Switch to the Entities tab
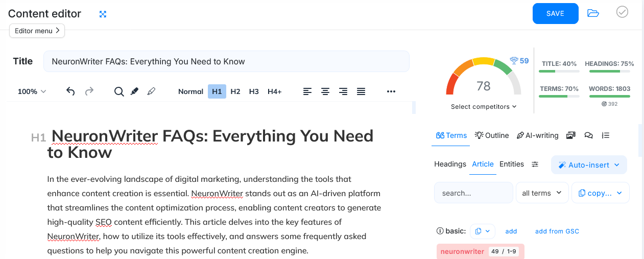Screen dimensions: 644x259 pyautogui.click(x=512, y=164)
